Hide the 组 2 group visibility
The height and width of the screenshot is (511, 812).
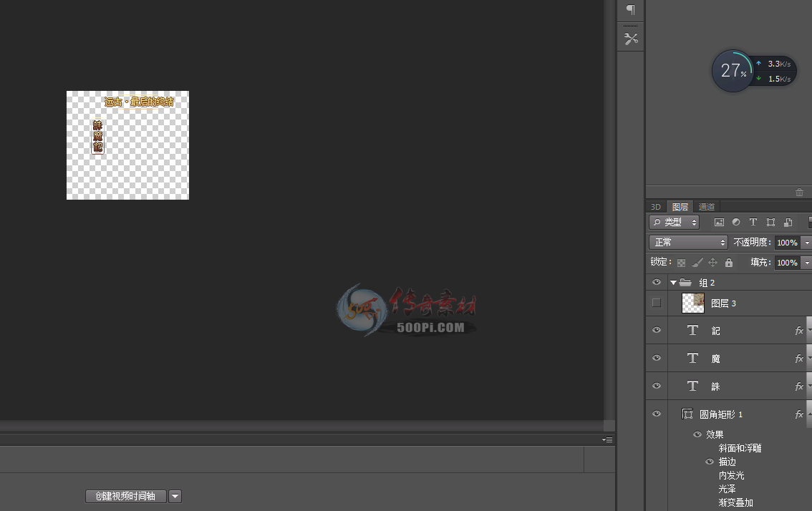(x=656, y=282)
